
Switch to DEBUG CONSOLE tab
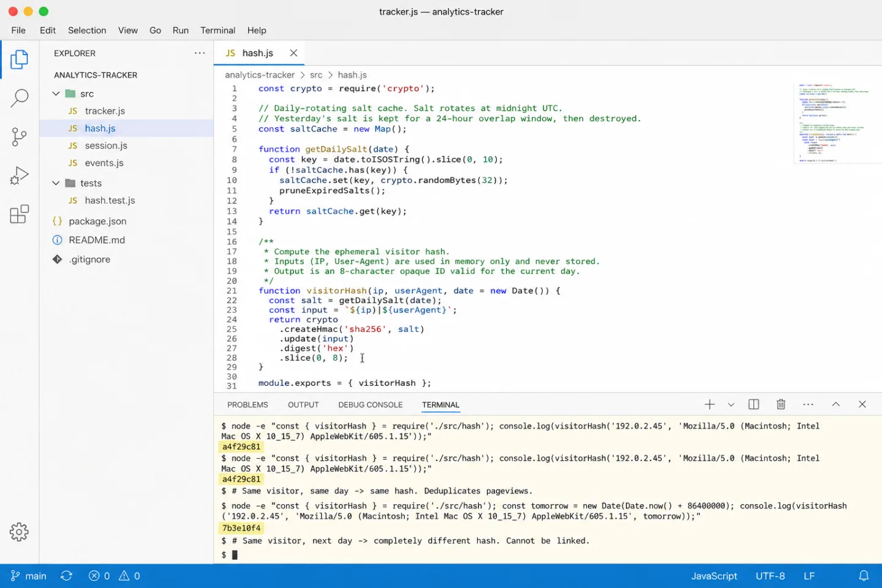371,405
